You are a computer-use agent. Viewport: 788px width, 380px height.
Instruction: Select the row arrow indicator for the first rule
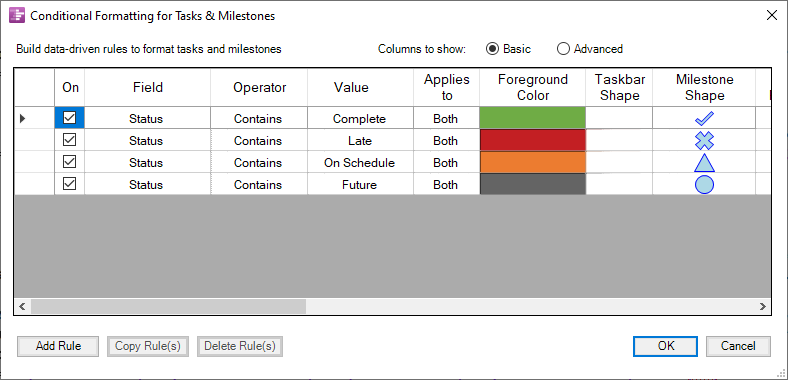[x=22, y=119]
